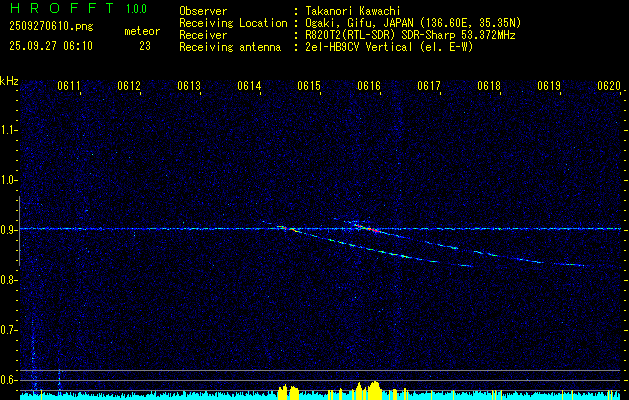Click the kHz axis unit label
The width and height of the screenshot is (629, 400).
pyautogui.click(x=9, y=81)
